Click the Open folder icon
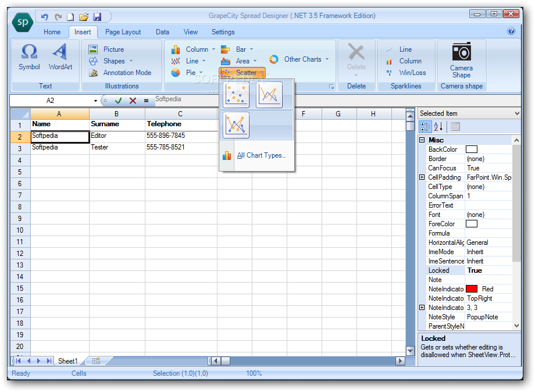 pyautogui.click(x=84, y=17)
